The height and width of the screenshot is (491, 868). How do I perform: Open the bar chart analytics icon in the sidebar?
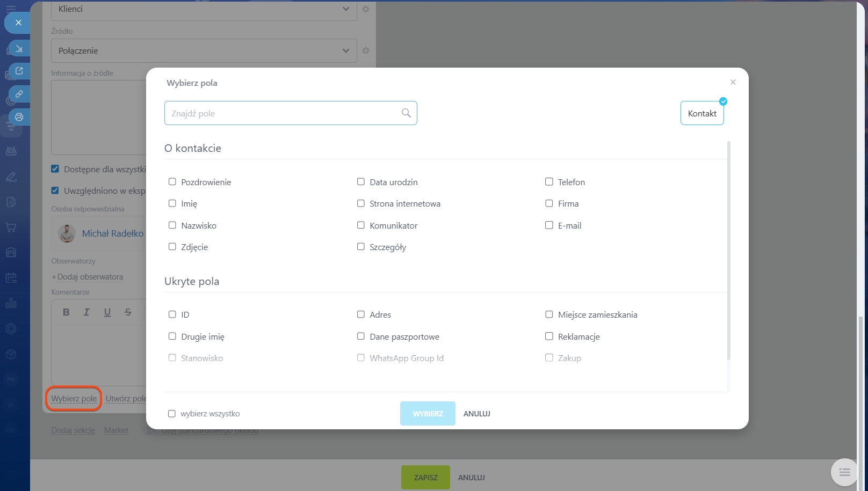click(11, 303)
